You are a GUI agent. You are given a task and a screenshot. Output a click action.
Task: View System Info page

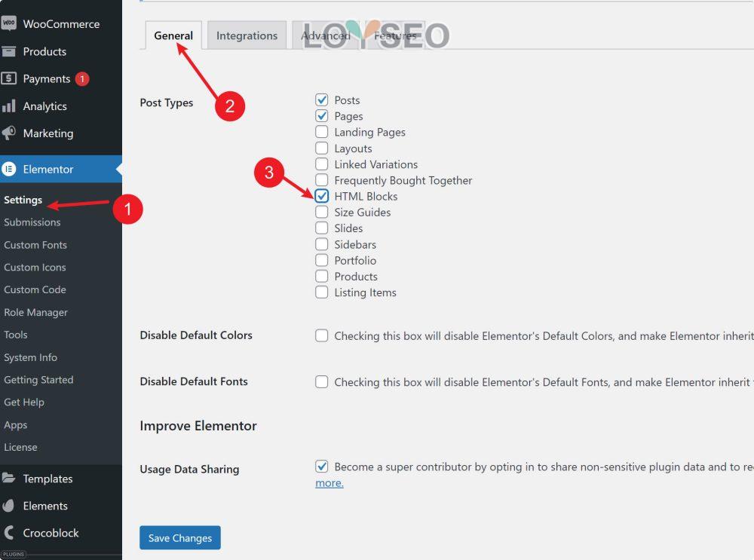(x=30, y=357)
